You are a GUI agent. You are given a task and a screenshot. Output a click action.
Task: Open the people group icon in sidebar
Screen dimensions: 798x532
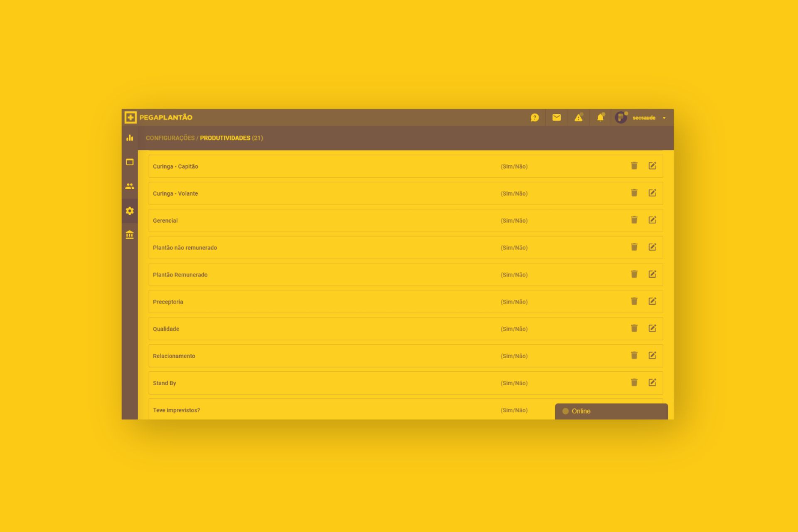[130, 186]
